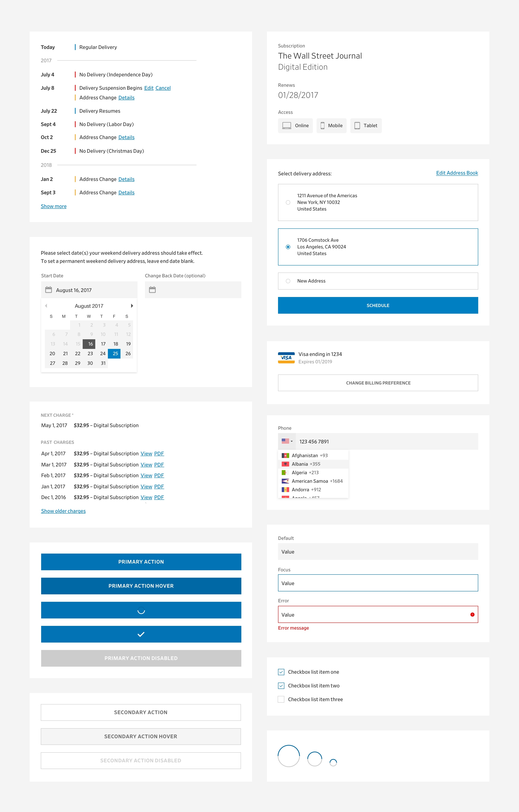The width and height of the screenshot is (519, 812).
Task: Open the Start Date calendar icon
Action: [49, 290]
